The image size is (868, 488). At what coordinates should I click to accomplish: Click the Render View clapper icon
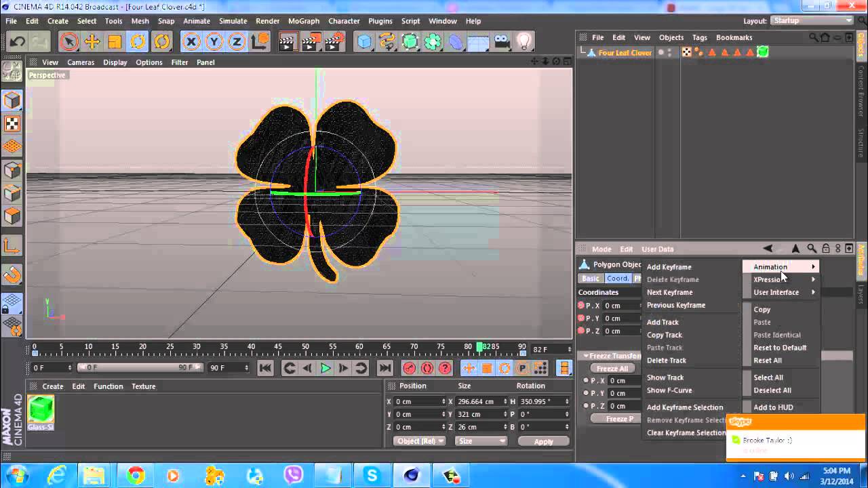tap(288, 42)
